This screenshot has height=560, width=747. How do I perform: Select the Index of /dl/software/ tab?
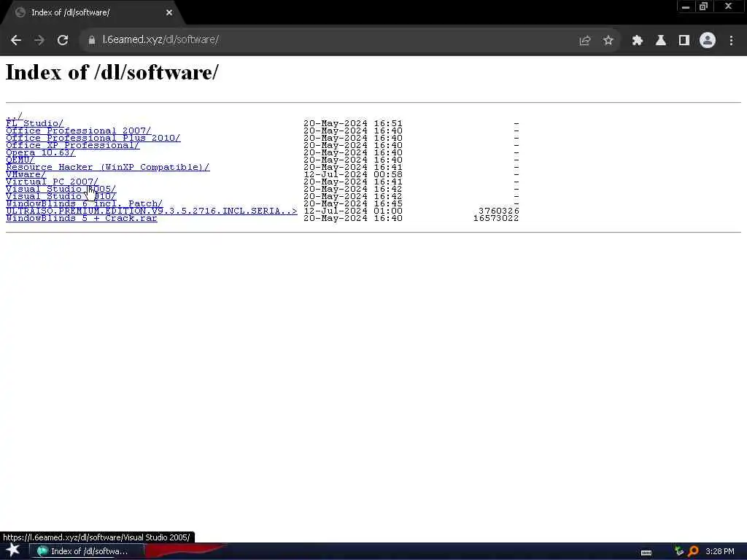point(93,13)
